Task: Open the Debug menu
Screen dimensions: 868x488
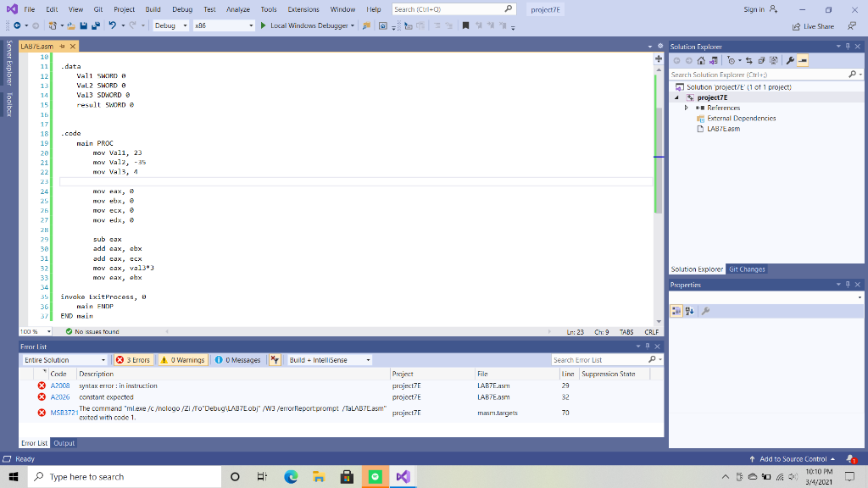Action: click(182, 9)
